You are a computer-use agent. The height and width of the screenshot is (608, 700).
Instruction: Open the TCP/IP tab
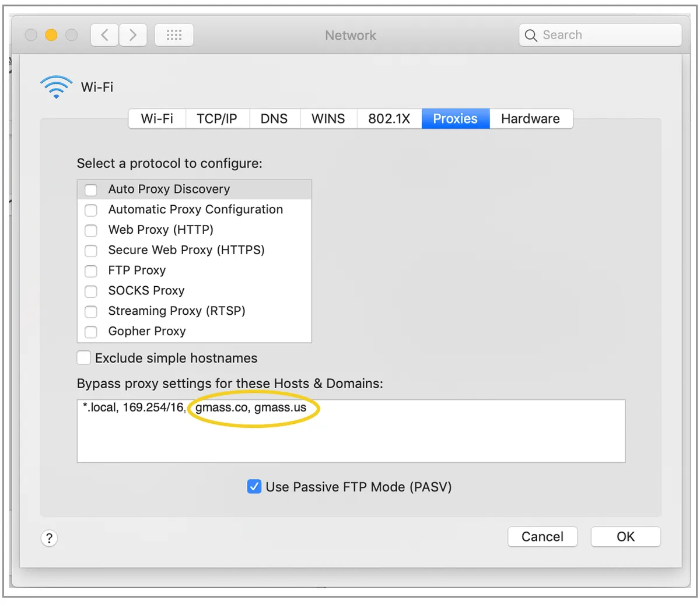217,119
